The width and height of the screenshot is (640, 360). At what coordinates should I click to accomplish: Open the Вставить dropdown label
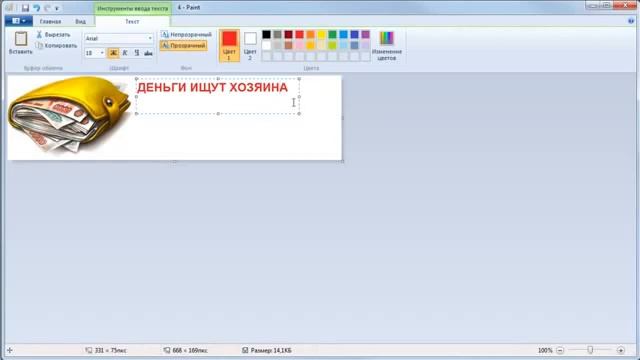21,52
